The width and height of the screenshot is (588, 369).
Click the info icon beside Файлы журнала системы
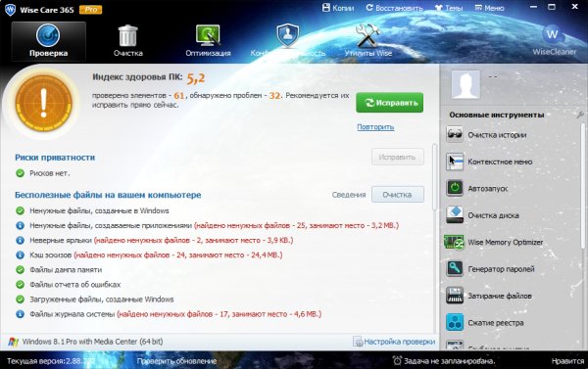click(21, 314)
